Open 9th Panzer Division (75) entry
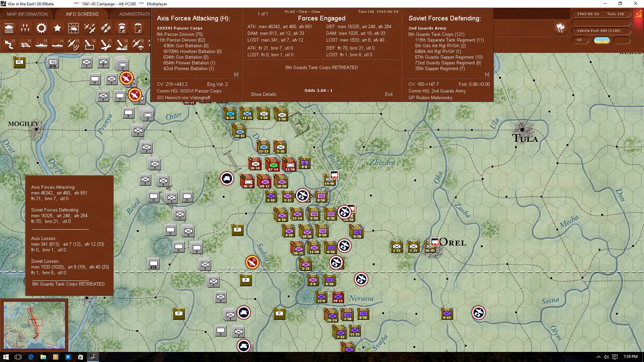 click(x=180, y=34)
